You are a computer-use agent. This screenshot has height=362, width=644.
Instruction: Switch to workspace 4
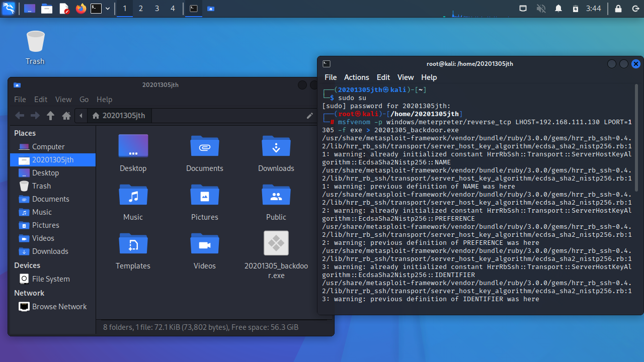click(173, 9)
